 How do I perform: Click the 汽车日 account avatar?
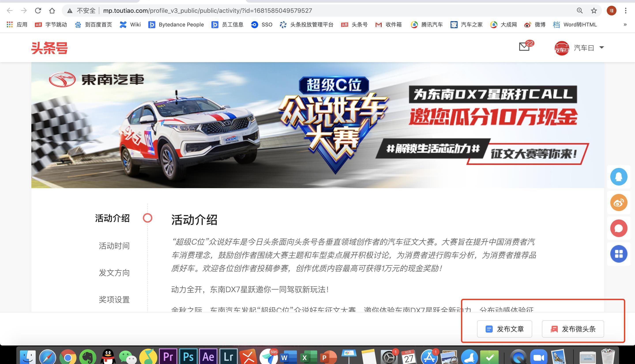point(562,48)
